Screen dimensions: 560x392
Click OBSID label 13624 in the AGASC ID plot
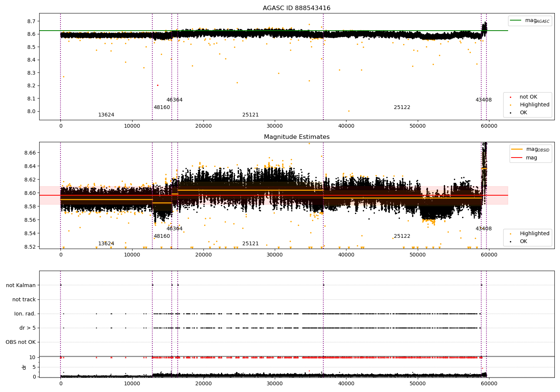(x=106, y=115)
